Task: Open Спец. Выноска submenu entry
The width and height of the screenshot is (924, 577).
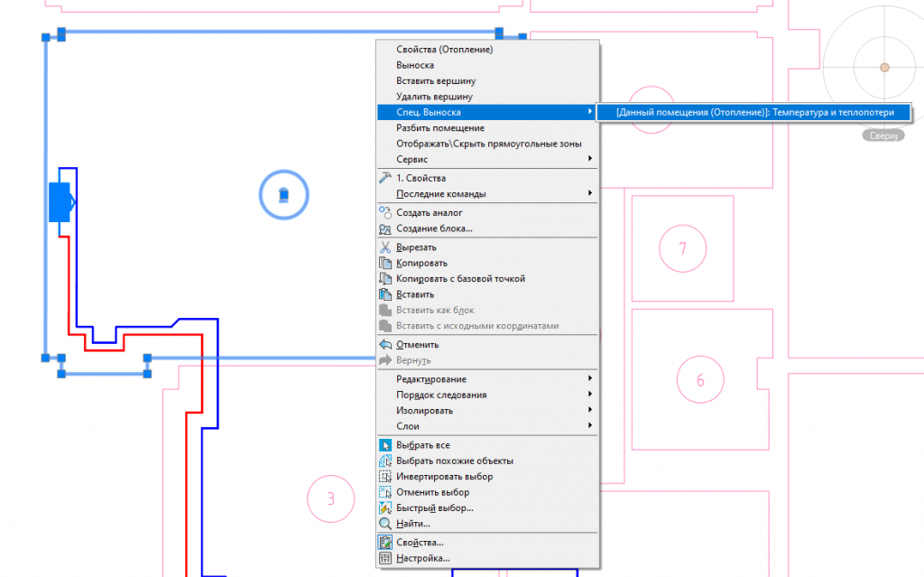Action: click(x=486, y=112)
